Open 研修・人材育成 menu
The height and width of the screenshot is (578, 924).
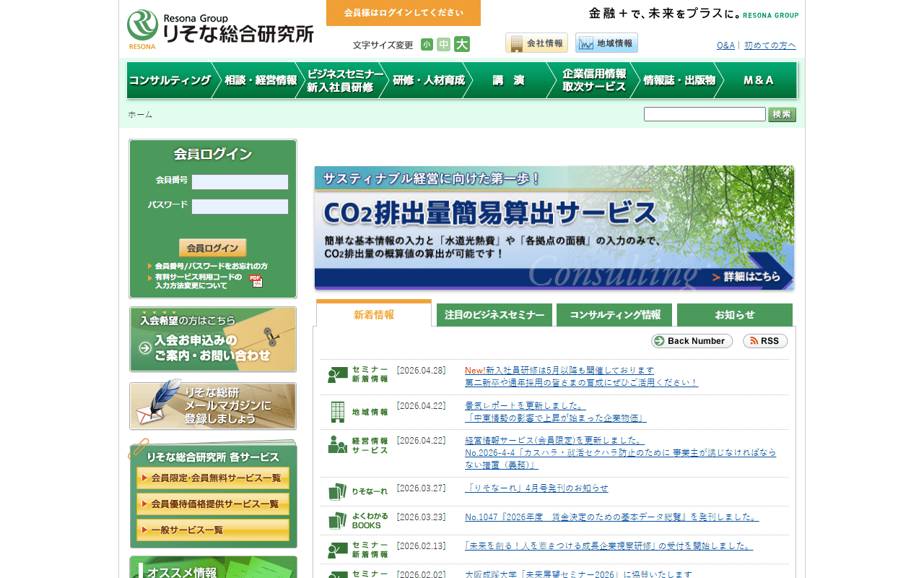[427, 80]
